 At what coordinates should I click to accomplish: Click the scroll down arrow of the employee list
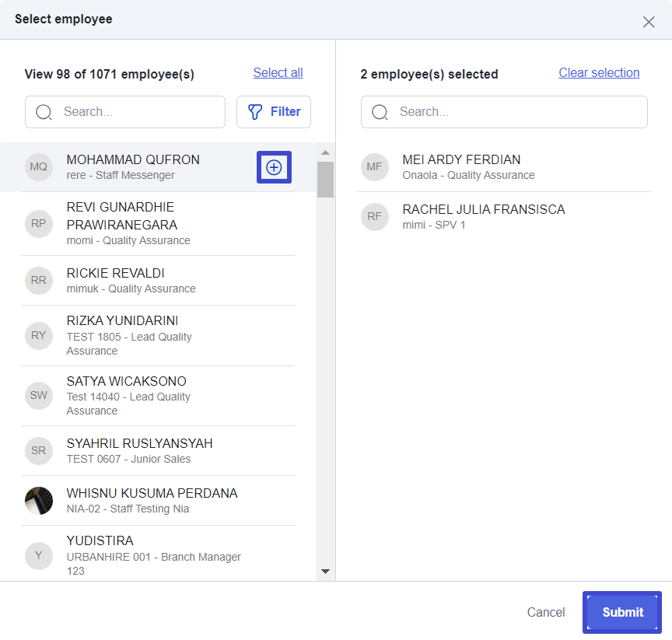click(x=325, y=572)
